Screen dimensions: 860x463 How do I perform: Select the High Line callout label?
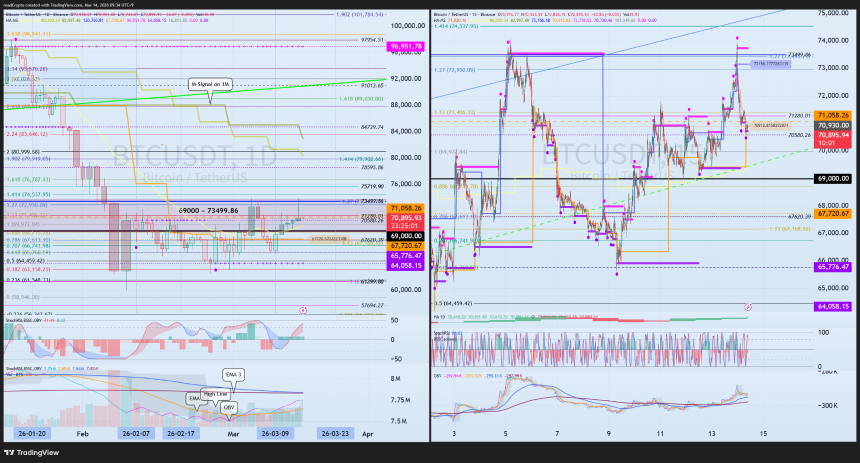pos(215,394)
